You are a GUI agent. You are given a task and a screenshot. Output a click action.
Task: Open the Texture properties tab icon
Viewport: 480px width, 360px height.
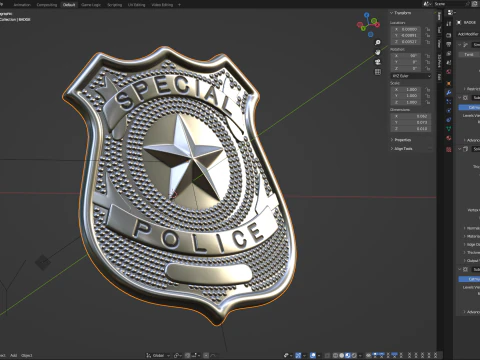point(449,150)
